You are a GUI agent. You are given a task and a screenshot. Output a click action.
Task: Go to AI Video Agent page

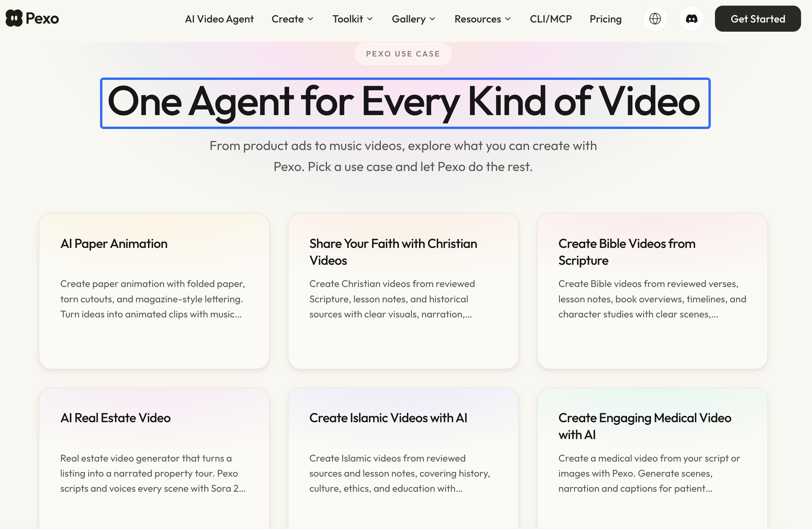point(219,19)
